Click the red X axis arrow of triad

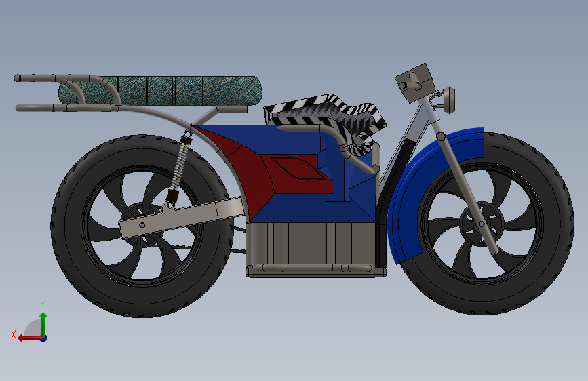point(29,338)
